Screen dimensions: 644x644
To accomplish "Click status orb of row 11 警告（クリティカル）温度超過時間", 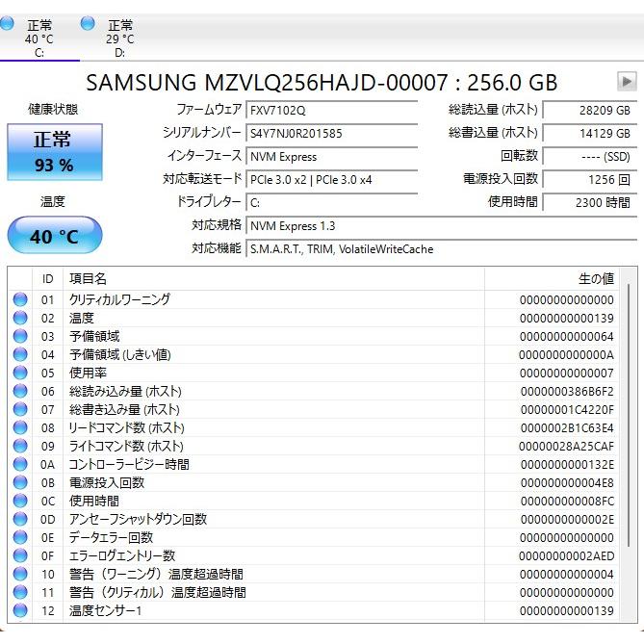I will tap(20, 592).
